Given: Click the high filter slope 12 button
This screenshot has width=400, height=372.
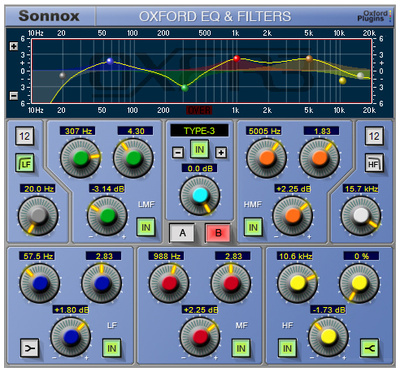Looking at the screenshot, I should pyautogui.click(x=374, y=136).
